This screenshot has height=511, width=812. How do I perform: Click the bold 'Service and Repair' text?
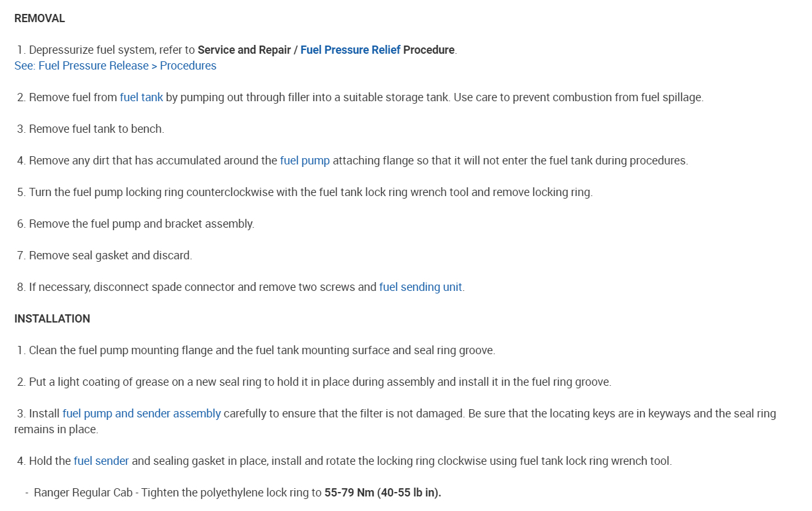pos(244,50)
